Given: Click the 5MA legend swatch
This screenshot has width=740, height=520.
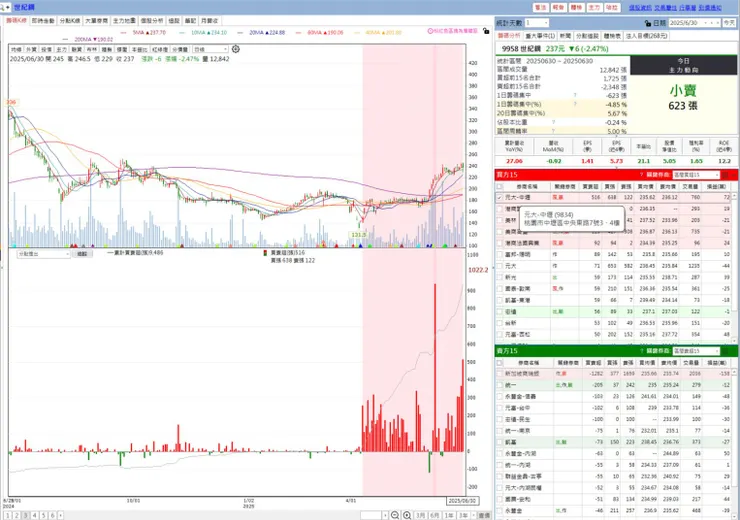Looking at the screenshot, I should pos(124,33).
